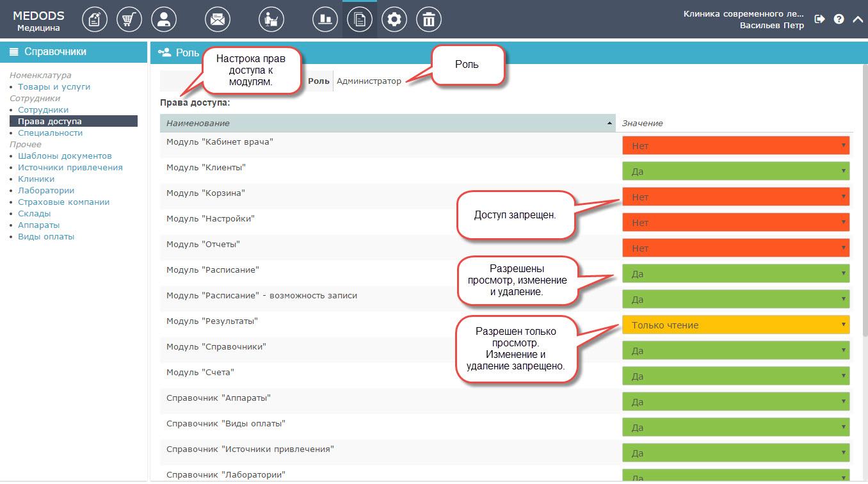Click the trash bin icon in top bar
Image resolution: width=868 pixels, height=484 pixels.
point(428,19)
